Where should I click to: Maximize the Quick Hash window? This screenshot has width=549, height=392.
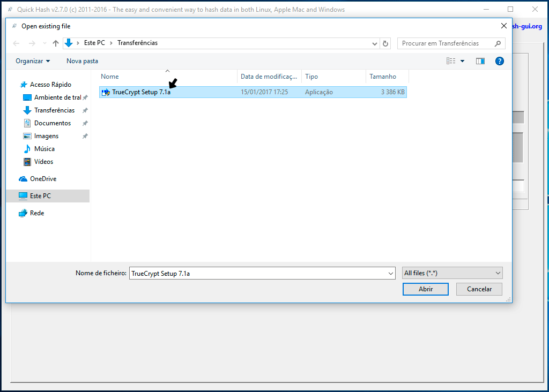(510, 10)
